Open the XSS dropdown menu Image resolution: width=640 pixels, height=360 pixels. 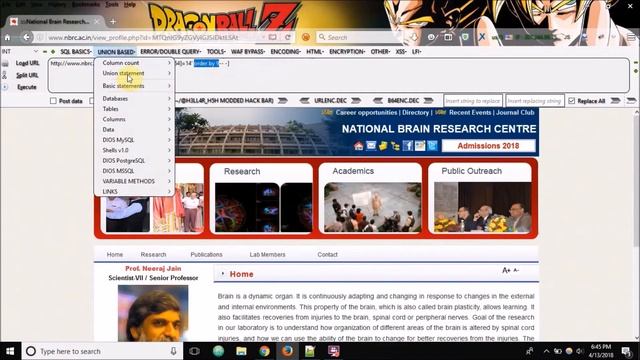coord(401,52)
